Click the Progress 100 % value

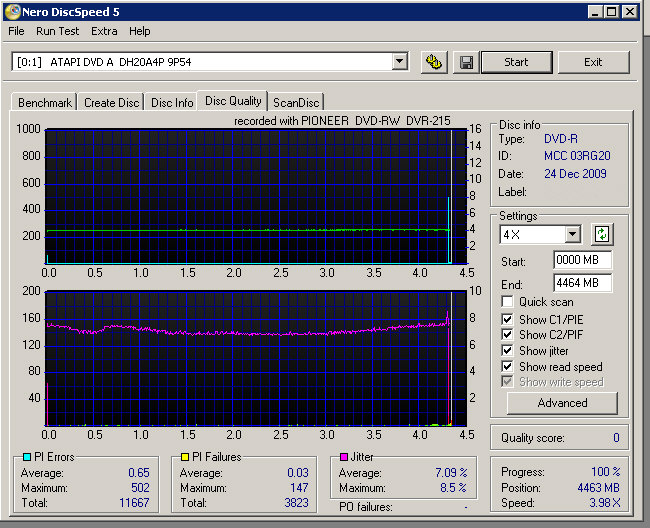[x=606, y=472]
